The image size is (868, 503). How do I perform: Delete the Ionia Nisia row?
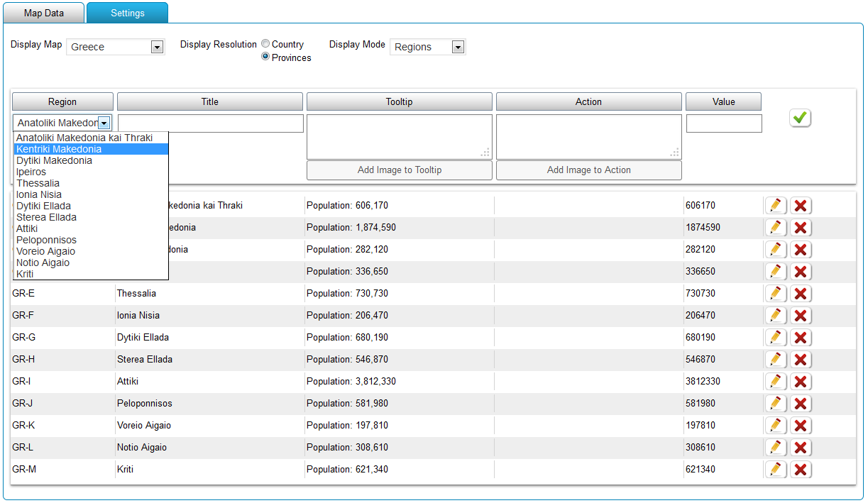[801, 316]
